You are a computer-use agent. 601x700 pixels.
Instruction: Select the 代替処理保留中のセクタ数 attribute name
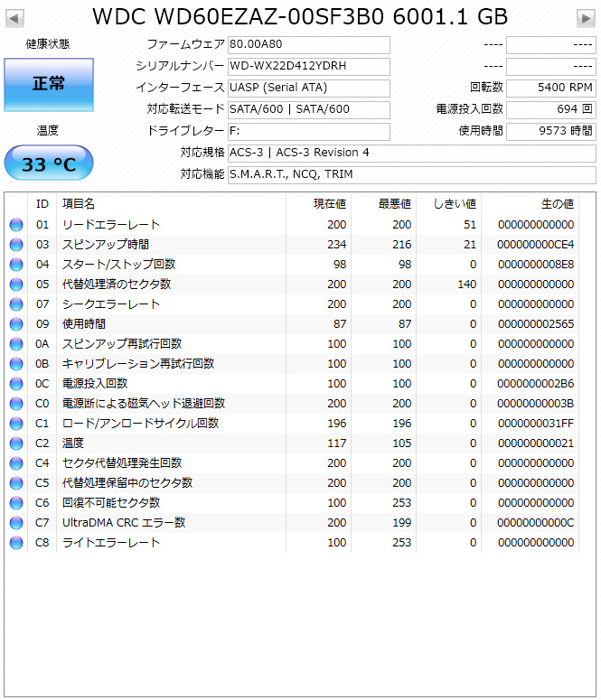coord(127,483)
